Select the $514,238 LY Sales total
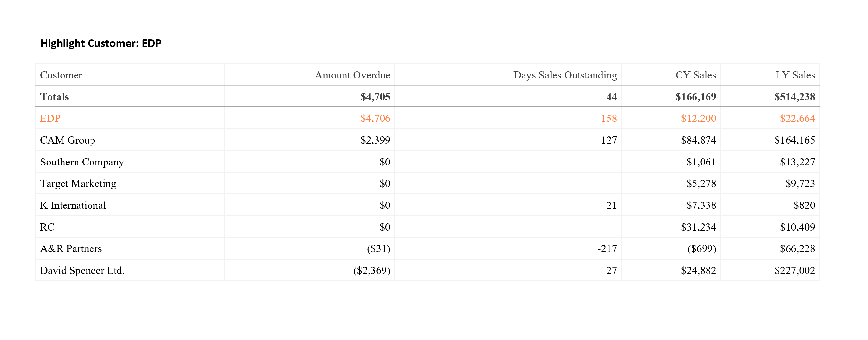Image resolution: width=868 pixels, height=340 pixels. (x=794, y=97)
